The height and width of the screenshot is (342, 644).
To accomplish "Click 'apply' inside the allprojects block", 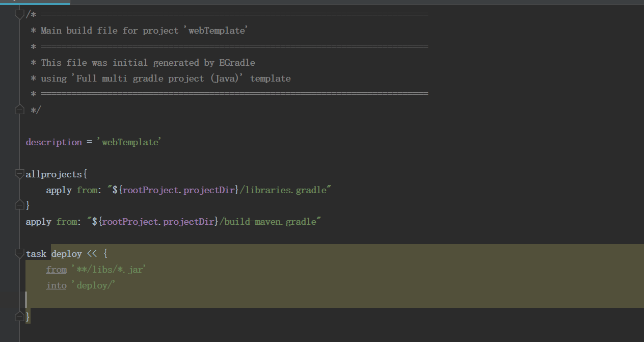I will coord(59,190).
